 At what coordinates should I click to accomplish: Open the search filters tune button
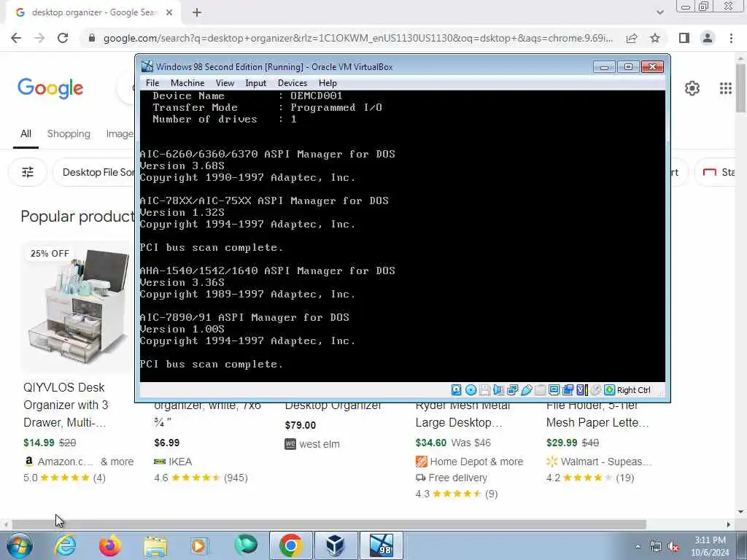pyautogui.click(x=28, y=172)
